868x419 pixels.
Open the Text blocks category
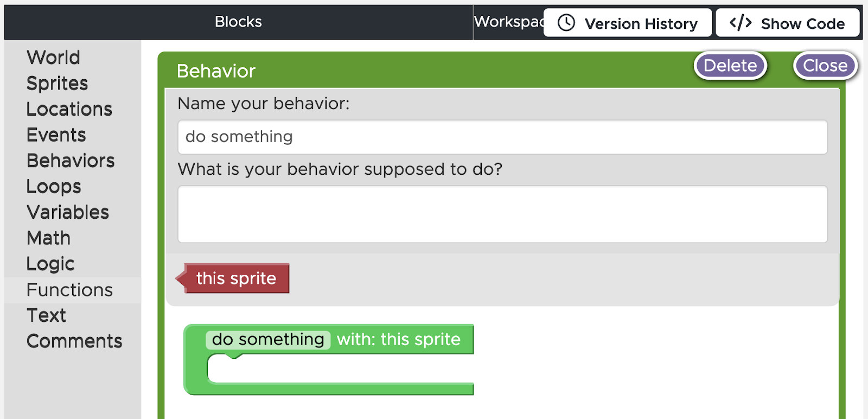pos(46,315)
